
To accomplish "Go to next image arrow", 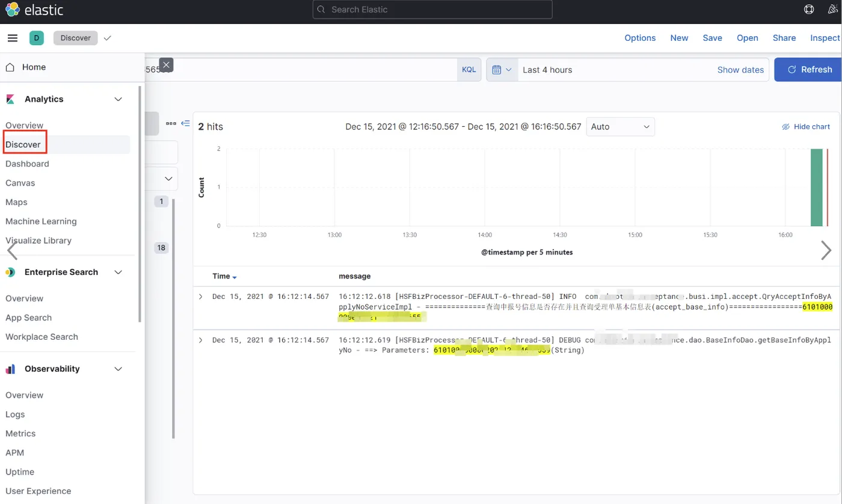I will pyautogui.click(x=826, y=250).
